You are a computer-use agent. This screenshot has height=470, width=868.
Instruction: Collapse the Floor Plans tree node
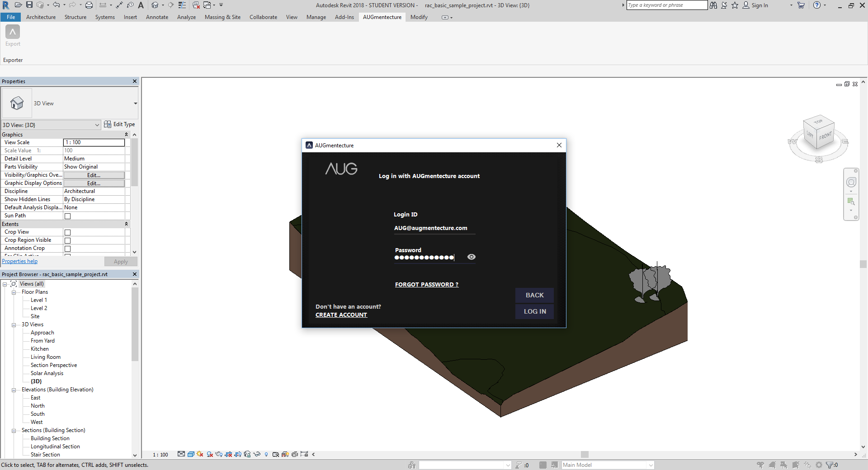point(14,292)
